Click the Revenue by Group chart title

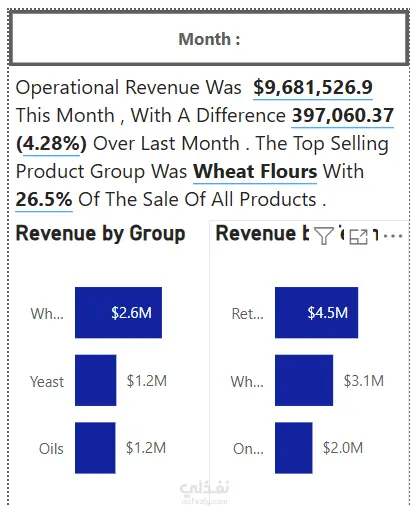100,233
